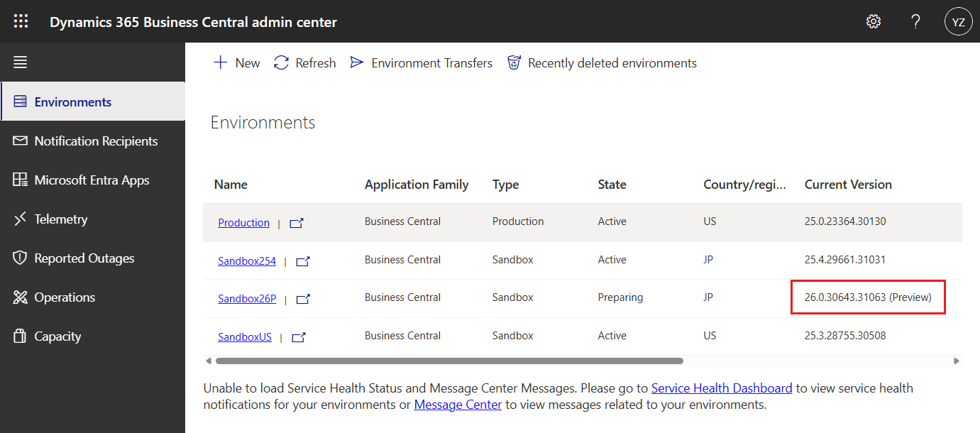This screenshot has width=980, height=433.
Task: Collapse the sidebar with the hamburger icon
Action: pyautogui.click(x=20, y=62)
